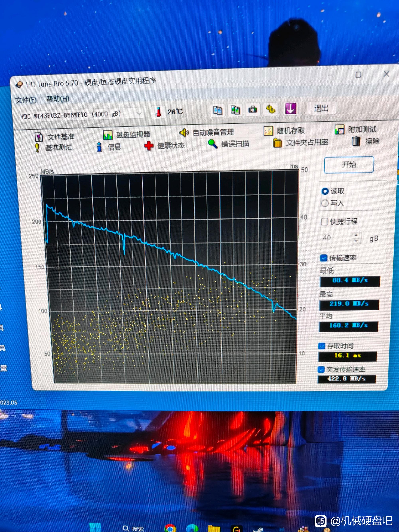Decrease short stroke size with down arrow
This screenshot has width=399, height=532.
point(356,241)
